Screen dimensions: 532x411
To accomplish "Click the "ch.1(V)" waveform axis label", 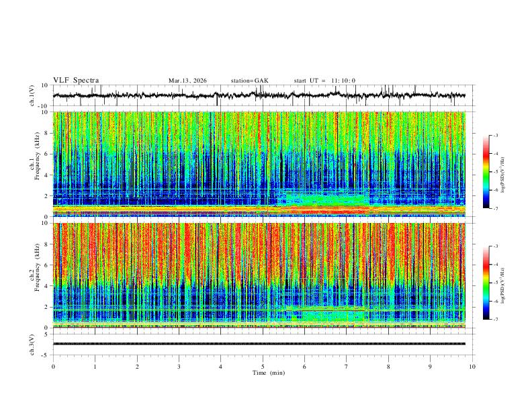I will tap(32, 95).
